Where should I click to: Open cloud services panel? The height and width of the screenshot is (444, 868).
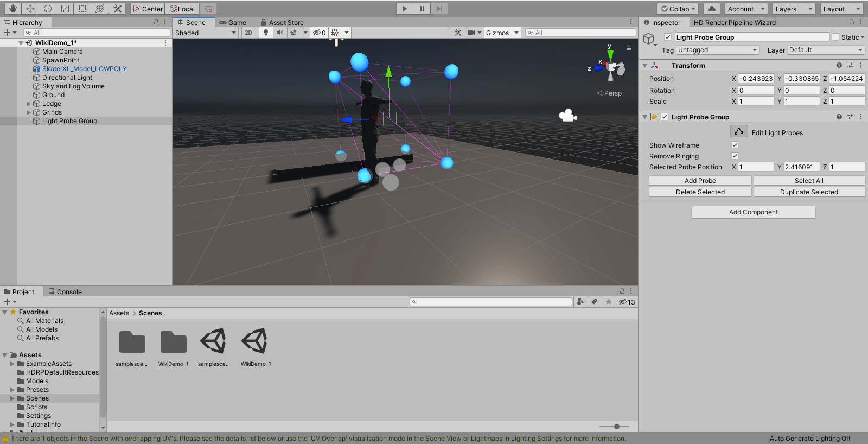712,9
